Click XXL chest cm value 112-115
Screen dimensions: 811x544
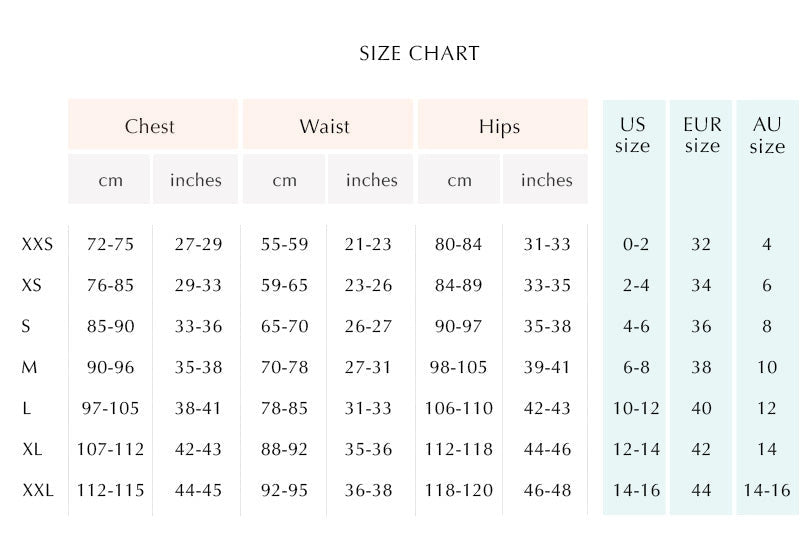pos(110,491)
